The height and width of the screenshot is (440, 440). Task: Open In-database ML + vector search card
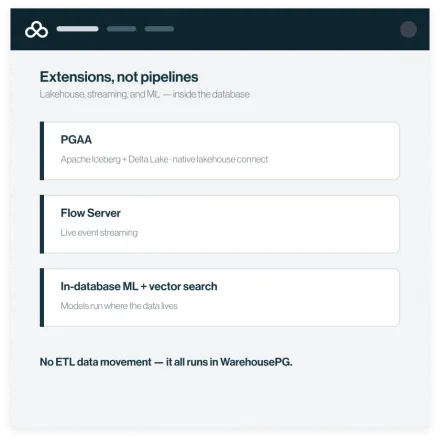coord(220,297)
